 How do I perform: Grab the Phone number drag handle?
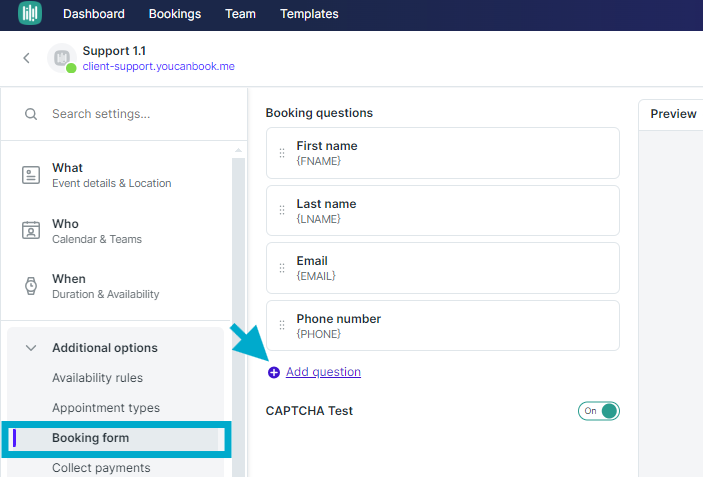point(282,325)
